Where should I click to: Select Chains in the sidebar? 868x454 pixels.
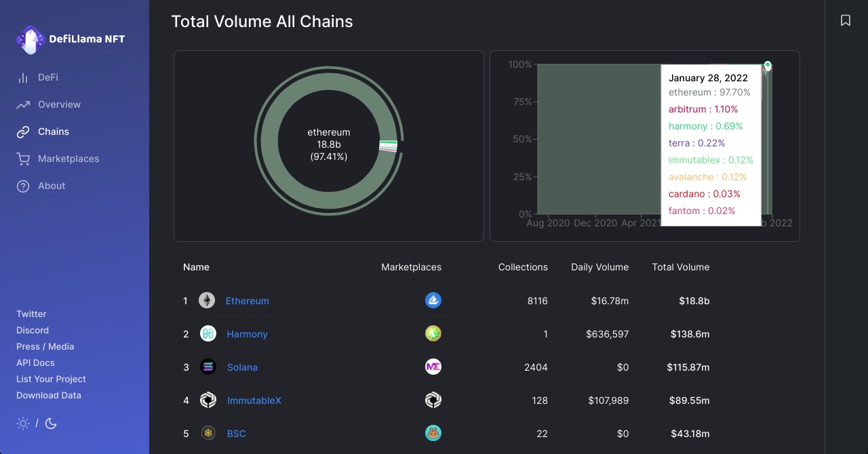tap(54, 131)
